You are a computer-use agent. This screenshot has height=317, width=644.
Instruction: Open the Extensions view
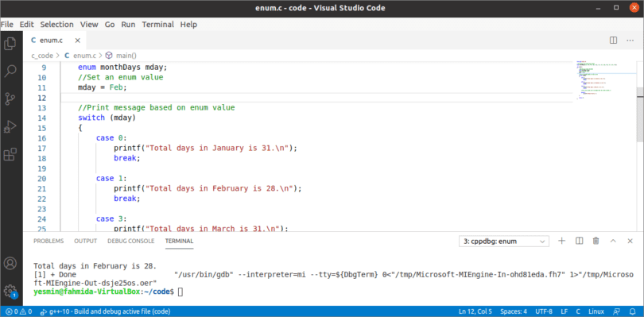(x=10, y=154)
